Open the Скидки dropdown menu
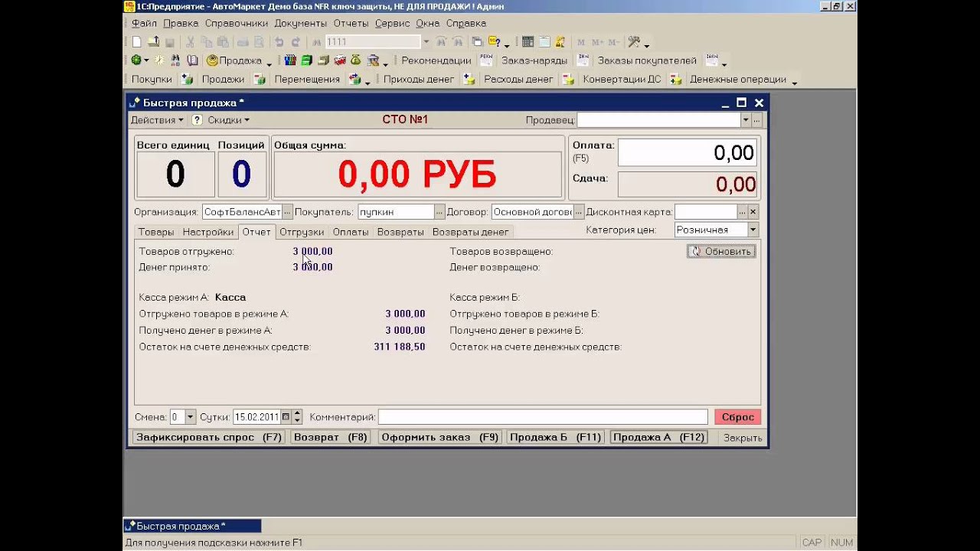This screenshot has width=980, height=551. point(228,120)
